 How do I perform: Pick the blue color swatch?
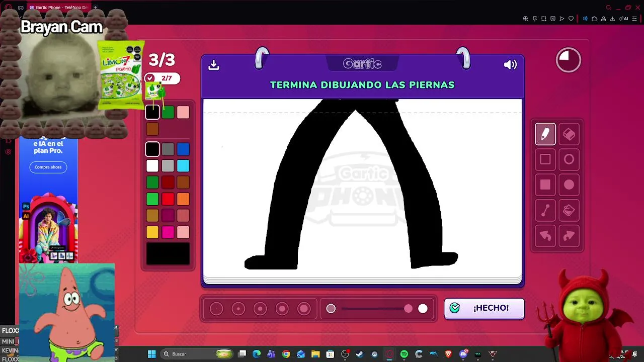click(x=183, y=149)
